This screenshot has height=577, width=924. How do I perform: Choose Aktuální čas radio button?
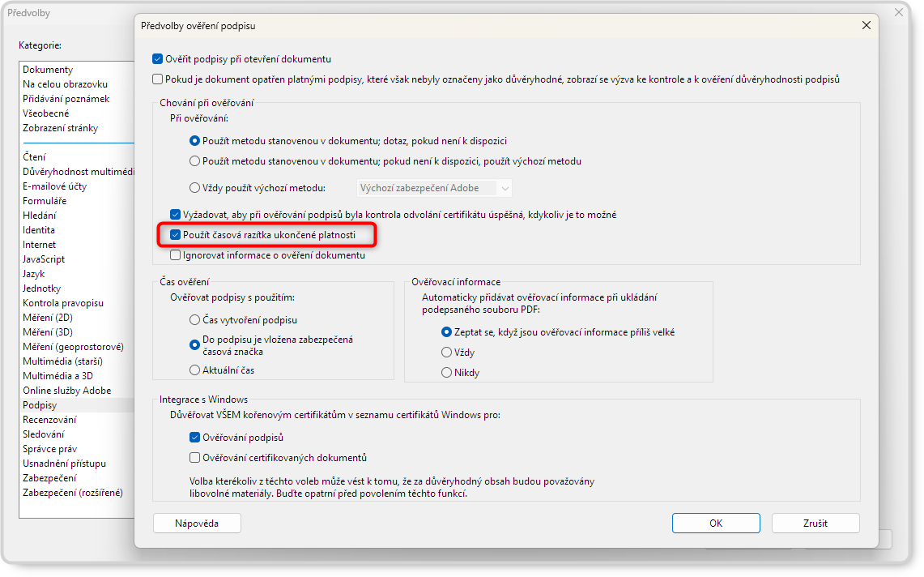(194, 370)
